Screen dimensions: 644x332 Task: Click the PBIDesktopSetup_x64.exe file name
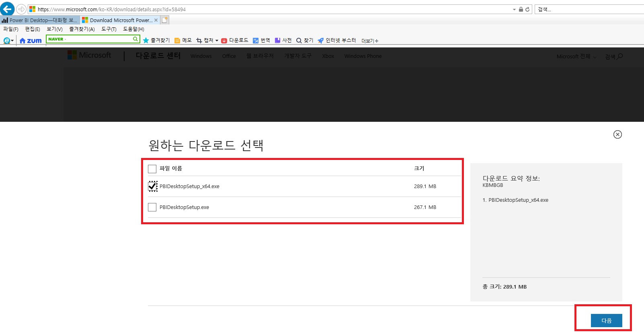point(189,186)
